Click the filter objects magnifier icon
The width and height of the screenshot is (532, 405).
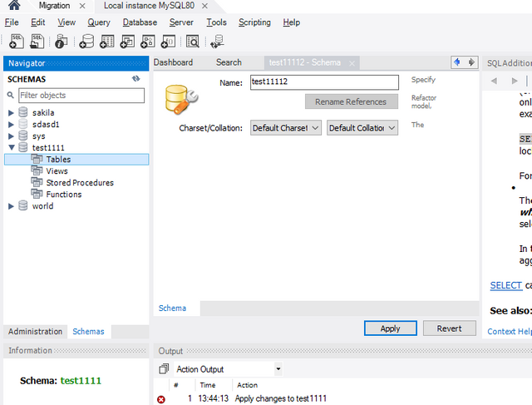[x=11, y=95]
